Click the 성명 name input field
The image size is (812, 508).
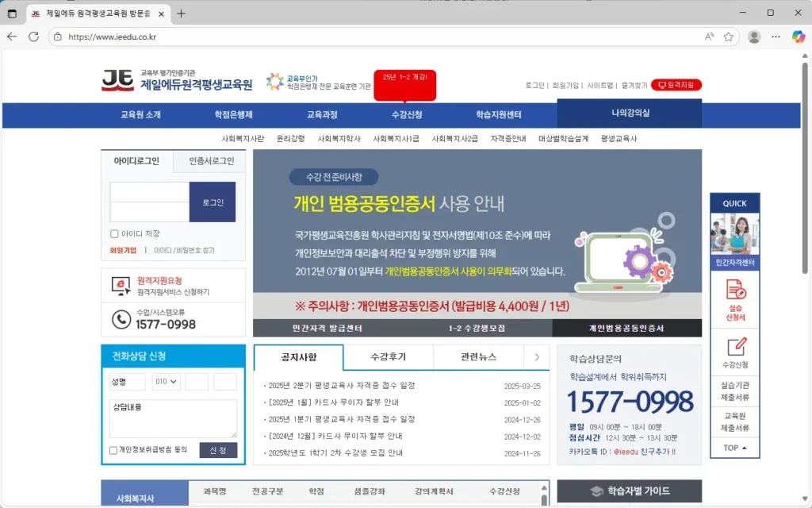pos(127,381)
